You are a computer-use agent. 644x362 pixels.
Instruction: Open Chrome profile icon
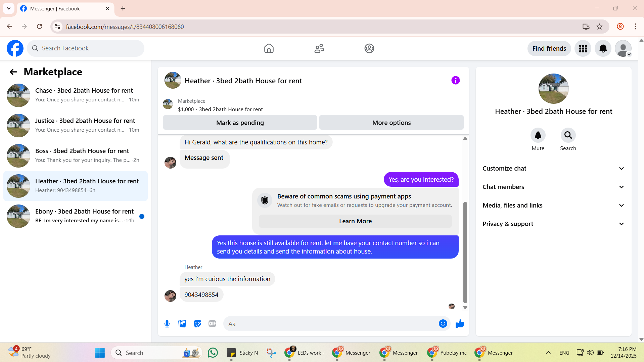coord(620,27)
